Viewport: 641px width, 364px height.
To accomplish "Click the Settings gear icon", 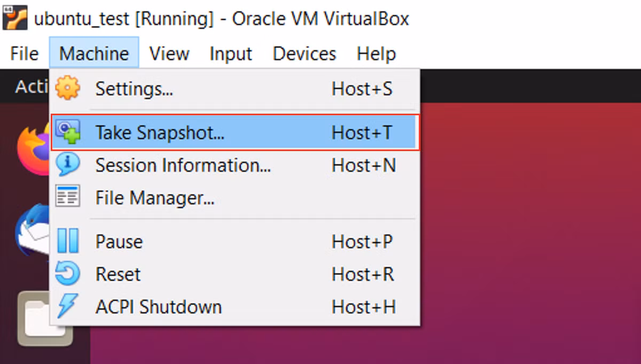I will (68, 88).
